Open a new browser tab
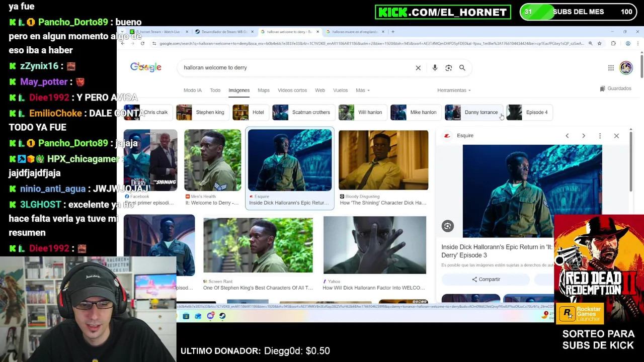The width and height of the screenshot is (644, 362). [x=393, y=32]
